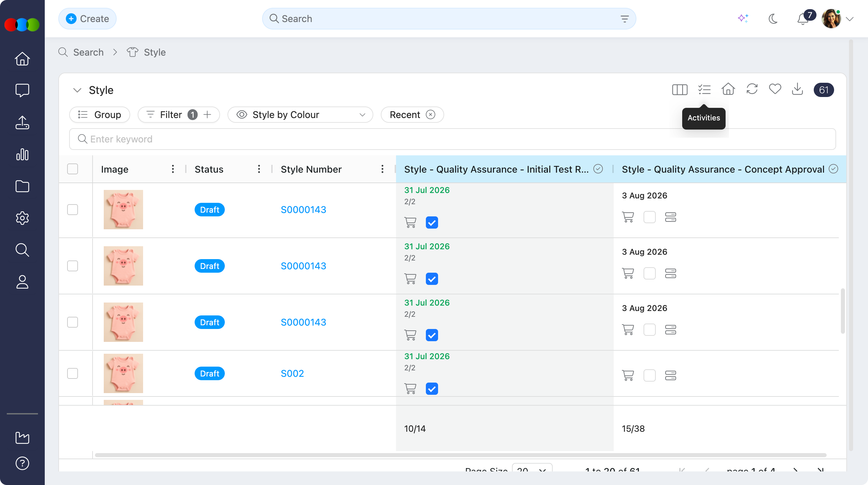This screenshot has height=485, width=868.
Task: Click cart icon in first S0000143 Initial Test cell
Action: point(410,222)
